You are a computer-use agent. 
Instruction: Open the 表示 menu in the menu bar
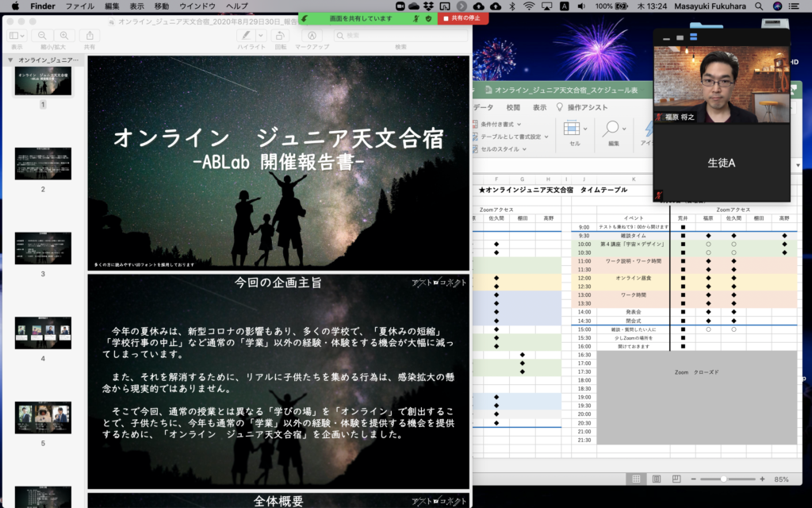tap(136, 6)
